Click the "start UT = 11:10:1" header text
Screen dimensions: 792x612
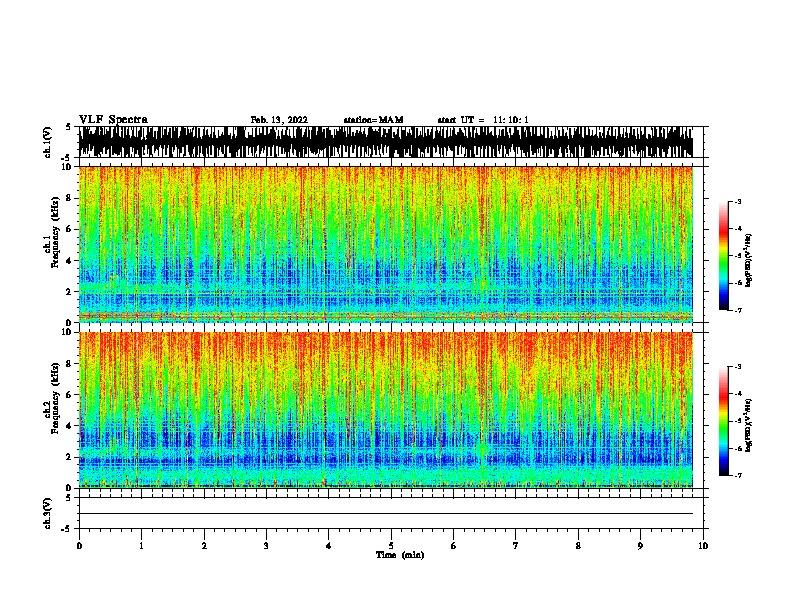click(483, 120)
